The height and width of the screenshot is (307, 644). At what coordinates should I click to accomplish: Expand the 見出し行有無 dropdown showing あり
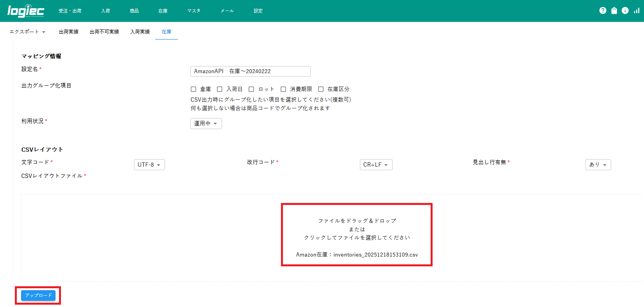click(597, 165)
